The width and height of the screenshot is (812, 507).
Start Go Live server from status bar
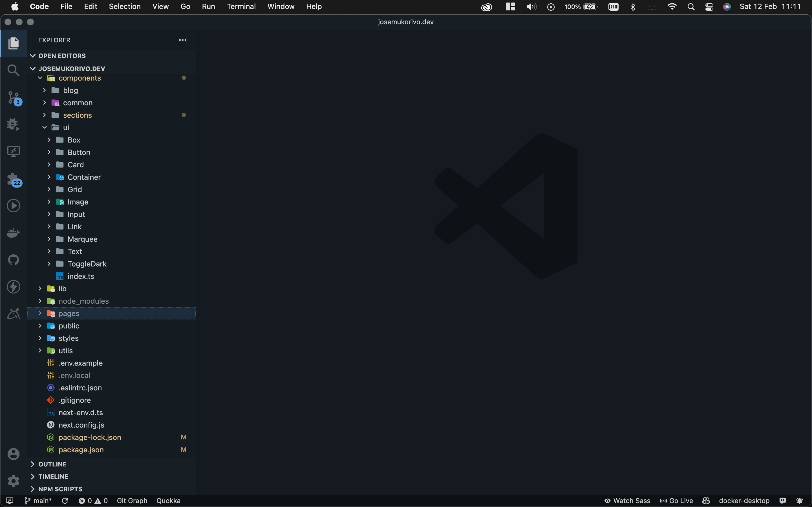coord(676,501)
